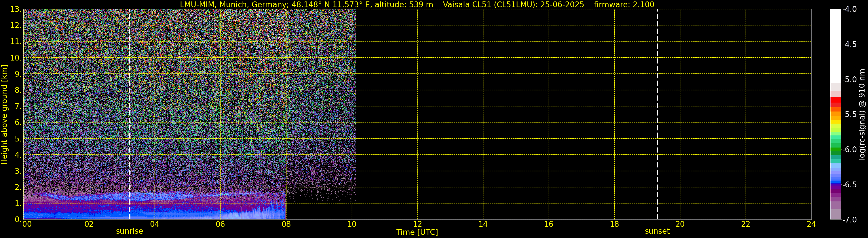Click the '5.' height tick label
Viewport: 868px width, 238px height.
point(18,139)
